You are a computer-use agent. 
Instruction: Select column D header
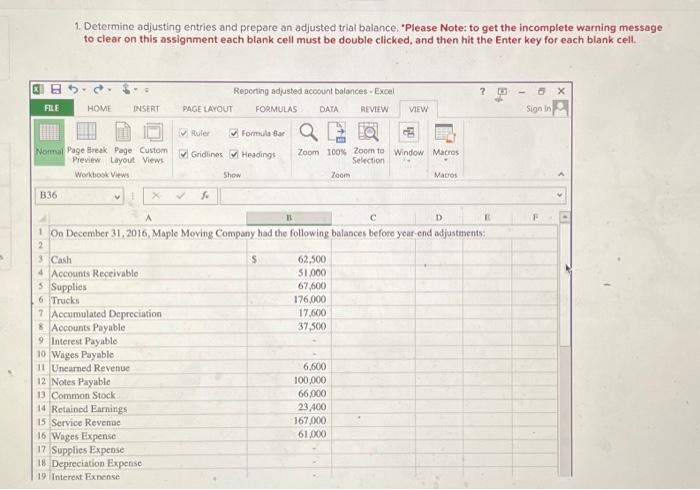tap(439, 218)
